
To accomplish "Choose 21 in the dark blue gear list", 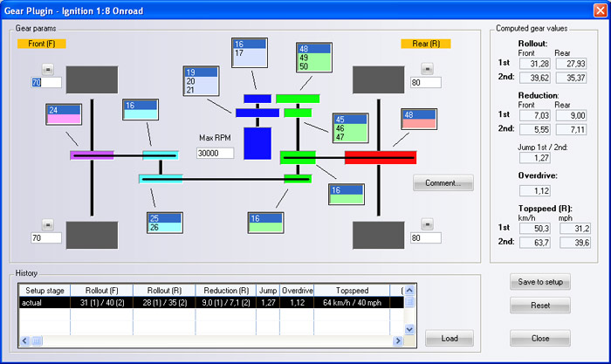I will tap(201, 90).
